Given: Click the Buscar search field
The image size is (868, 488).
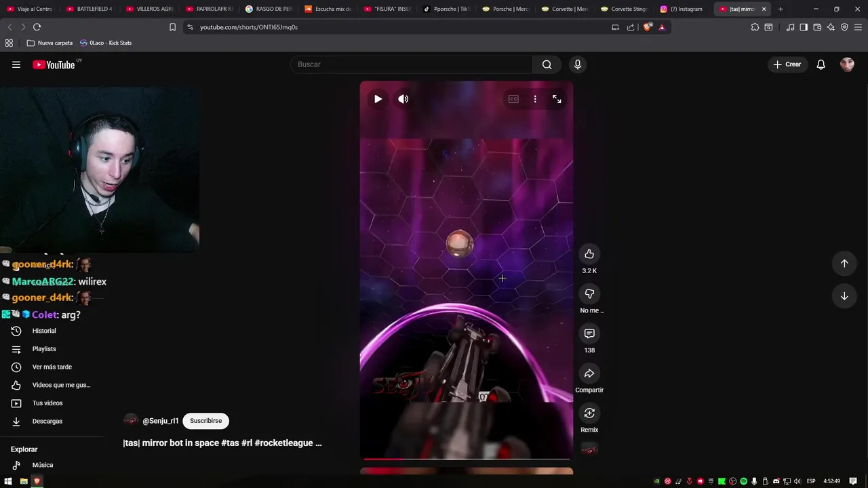Looking at the screenshot, I should (x=412, y=64).
